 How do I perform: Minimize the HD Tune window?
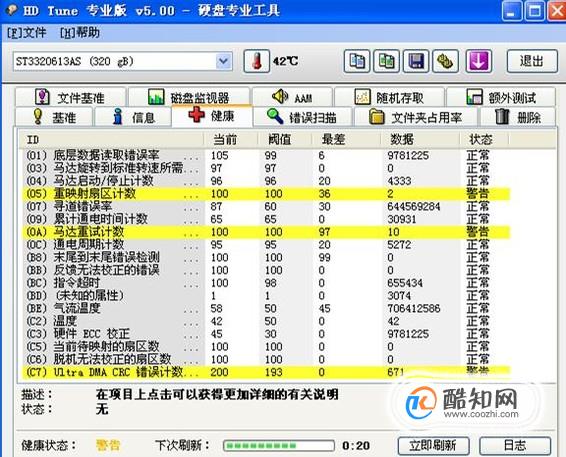511,11
